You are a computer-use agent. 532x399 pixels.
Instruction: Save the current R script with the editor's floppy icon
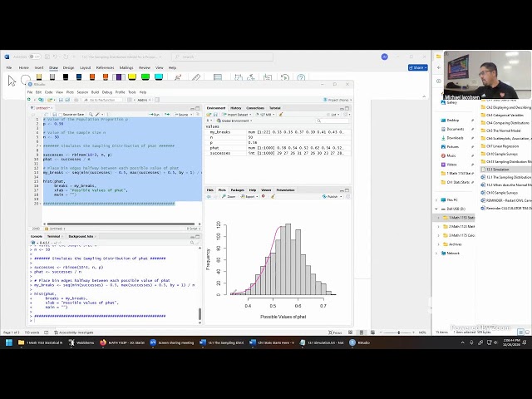[54, 115]
